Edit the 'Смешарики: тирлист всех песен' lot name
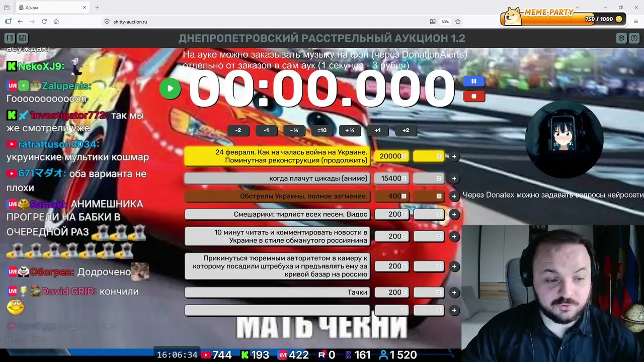 pyautogui.click(x=277, y=214)
